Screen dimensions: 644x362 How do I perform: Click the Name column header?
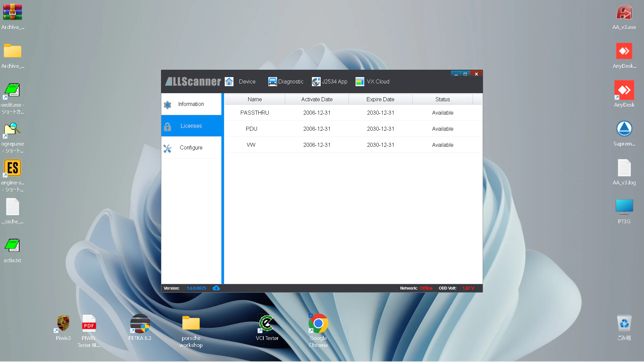pos(255,99)
